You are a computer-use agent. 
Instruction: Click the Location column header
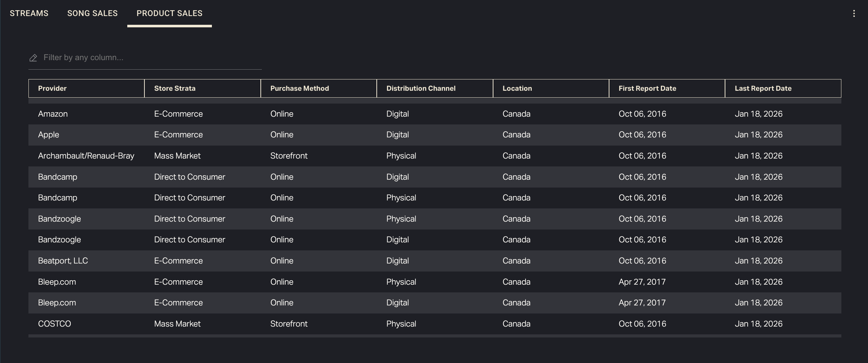(x=517, y=89)
